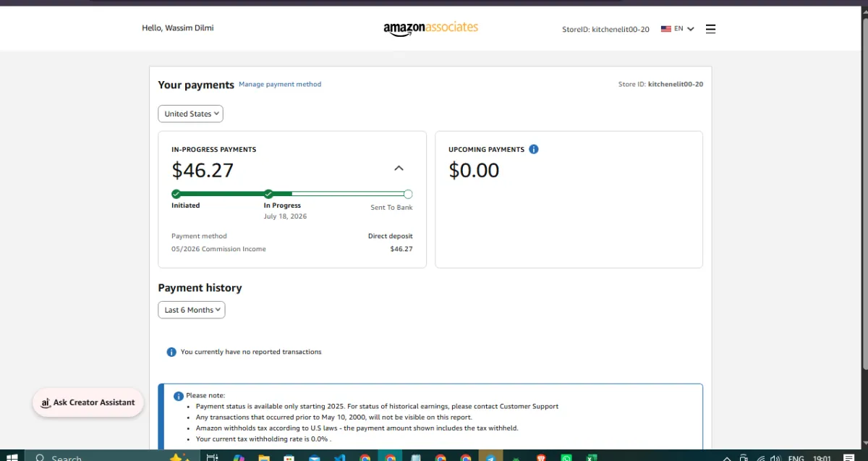Collapse the In-Progress Payments details chevron
This screenshot has width=868, height=461.
click(x=399, y=168)
